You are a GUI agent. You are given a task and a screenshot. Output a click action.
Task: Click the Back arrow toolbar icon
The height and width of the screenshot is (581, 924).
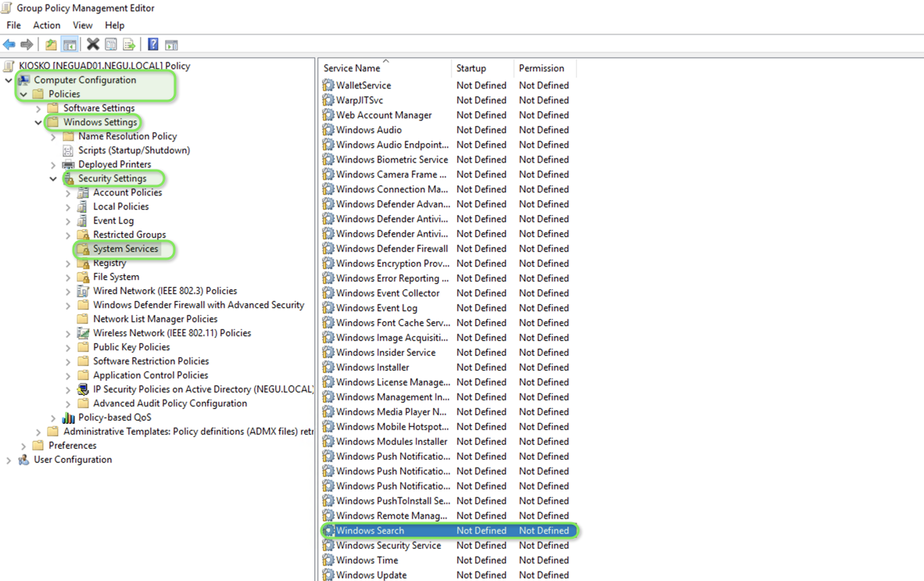pos(9,45)
